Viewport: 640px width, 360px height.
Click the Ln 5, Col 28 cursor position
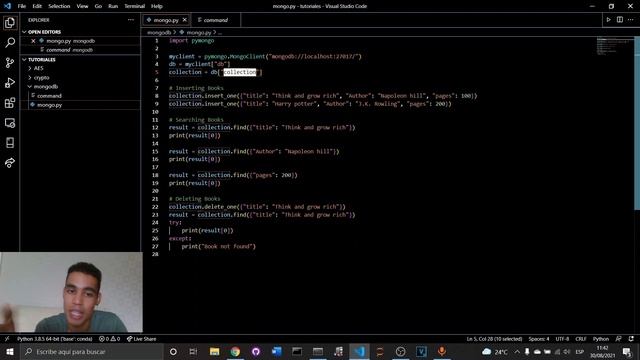click(494, 339)
